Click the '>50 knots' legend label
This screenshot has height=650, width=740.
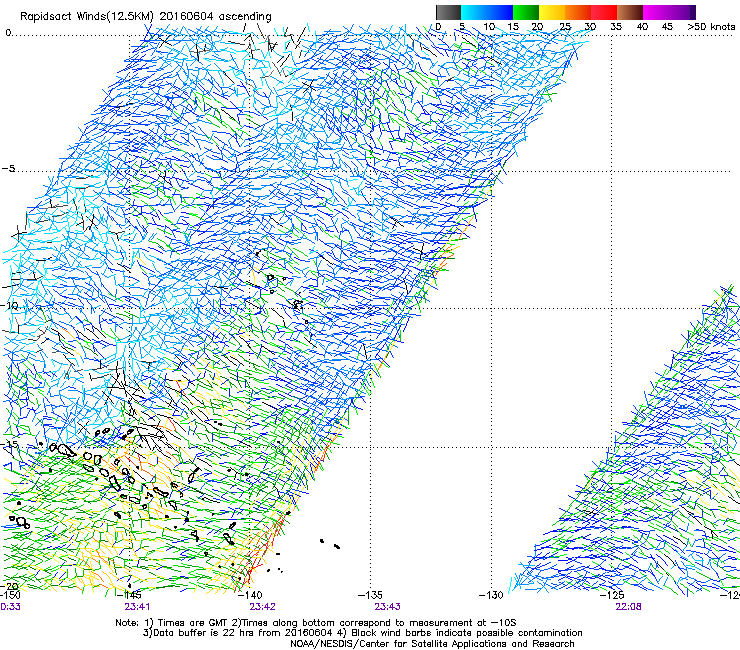(711, 27)
